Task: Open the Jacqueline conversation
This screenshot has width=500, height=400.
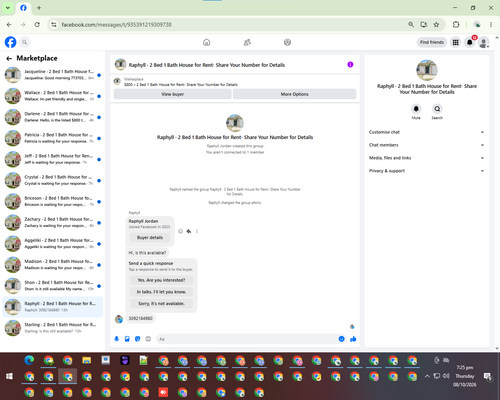Action: point(53,75)
